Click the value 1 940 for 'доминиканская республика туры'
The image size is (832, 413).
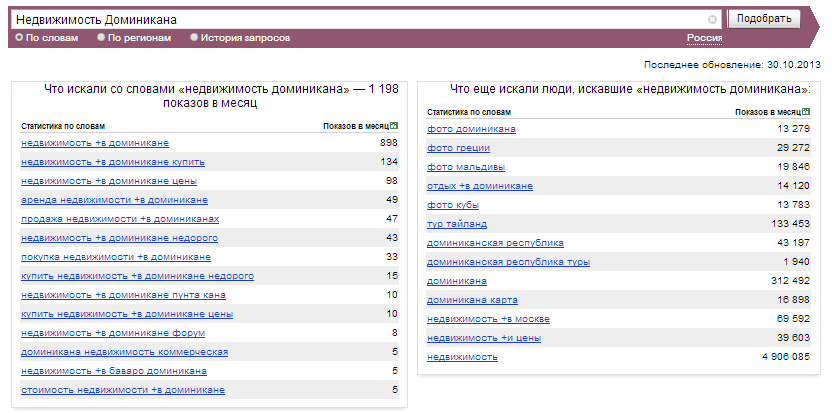pyautogui.click(x=796, y=262)
